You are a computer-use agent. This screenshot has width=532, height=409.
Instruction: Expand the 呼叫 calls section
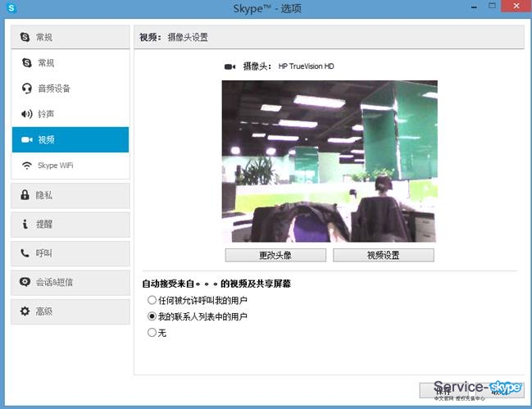[70, 253]
